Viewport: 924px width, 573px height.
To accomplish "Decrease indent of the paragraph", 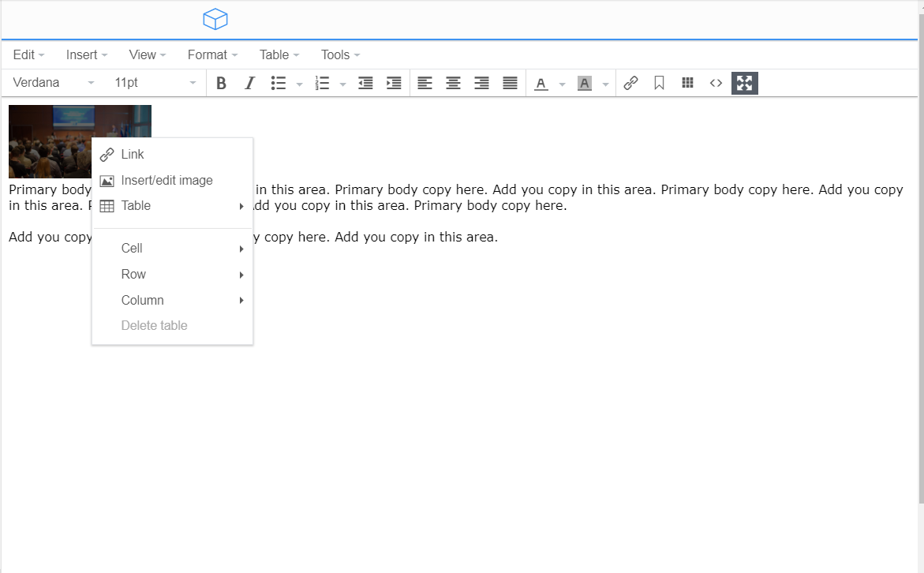I will pos(365,83).
